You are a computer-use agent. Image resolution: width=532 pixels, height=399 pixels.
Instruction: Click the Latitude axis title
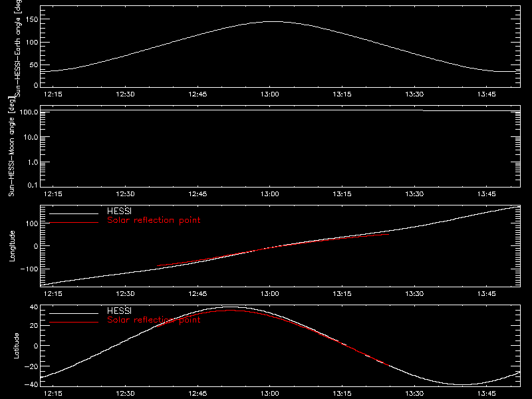[x=16, y=346]
